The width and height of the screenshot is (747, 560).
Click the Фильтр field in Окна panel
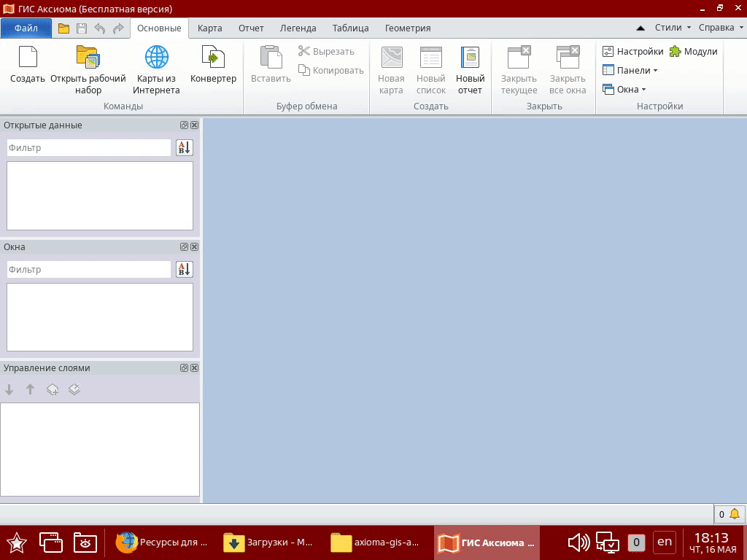pyautogui.click(x=88, y=270)
